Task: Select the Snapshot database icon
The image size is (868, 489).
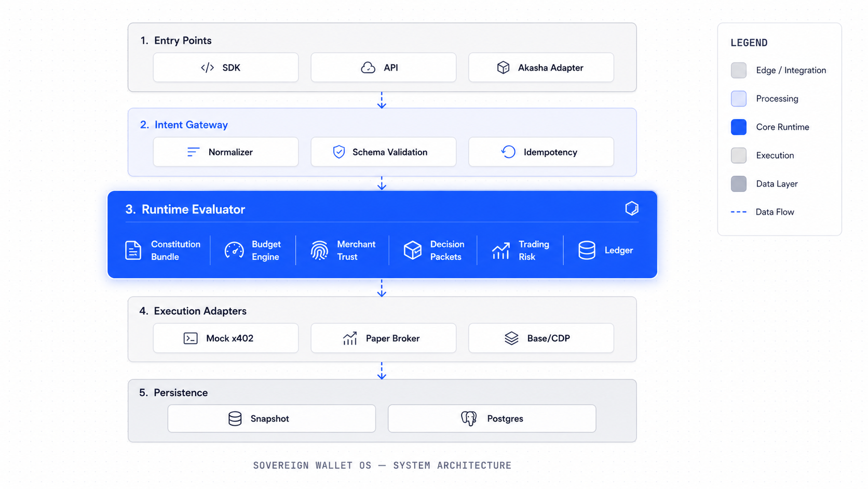Action: pos(235,418)
